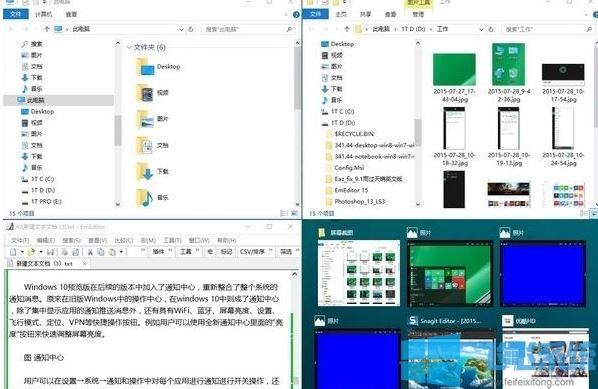Click 文件 button in 此电脑 window ribbon

click(x=16, y=14)
